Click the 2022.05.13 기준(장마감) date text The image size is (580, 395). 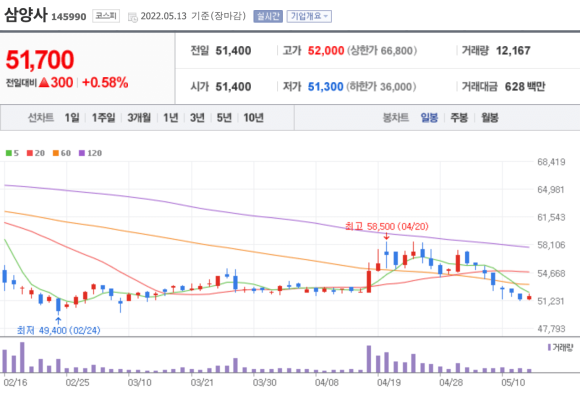(x=193, y=16)
